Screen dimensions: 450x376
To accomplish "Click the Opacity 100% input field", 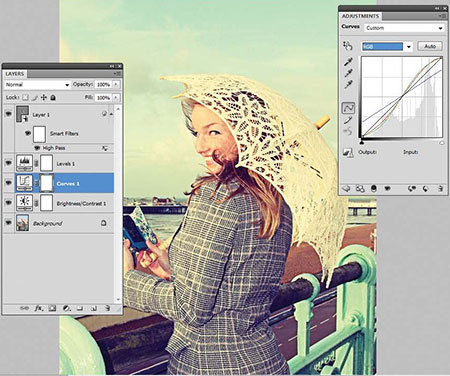I will [103, 85].
